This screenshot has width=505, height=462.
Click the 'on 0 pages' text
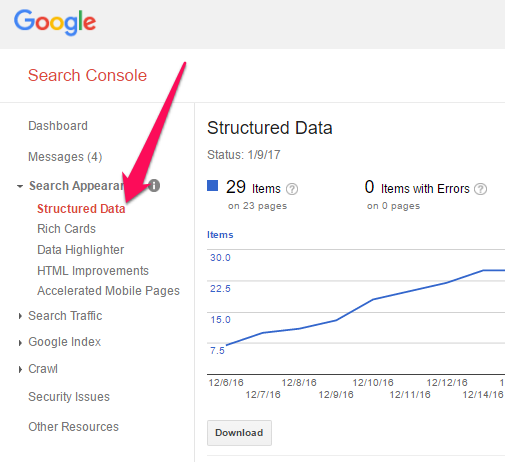tap(393, 206)
